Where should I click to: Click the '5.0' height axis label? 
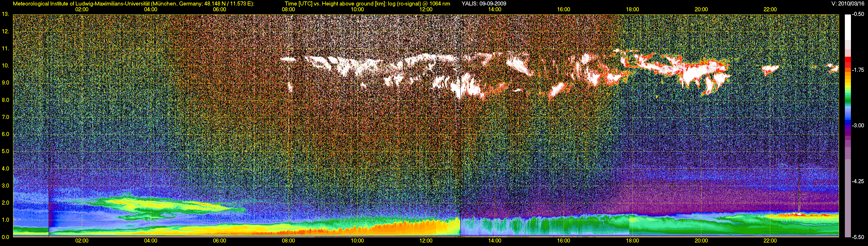[5, 151]
